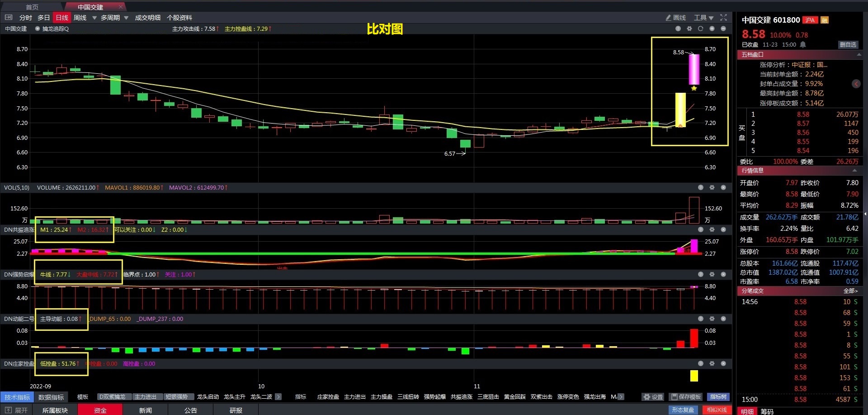Image resolution: width=868 pixels, height=415 pixels.
Task: Open the 首页 home tab
Action: click(32, 7)
